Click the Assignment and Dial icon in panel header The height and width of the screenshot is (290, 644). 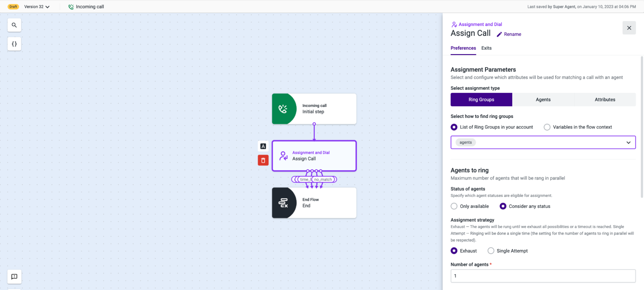pos(454,24)
